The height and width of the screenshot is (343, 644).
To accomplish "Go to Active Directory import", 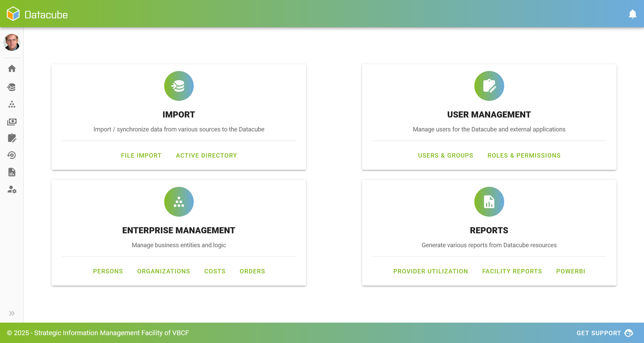I will pos(206,156).
